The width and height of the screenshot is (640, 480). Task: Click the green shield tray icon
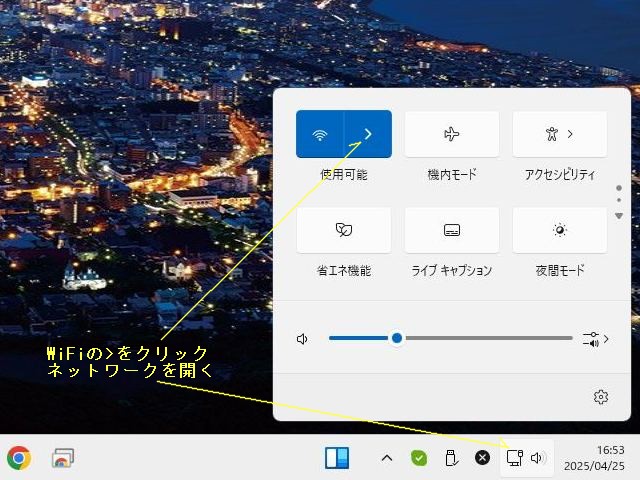[419, 458]
